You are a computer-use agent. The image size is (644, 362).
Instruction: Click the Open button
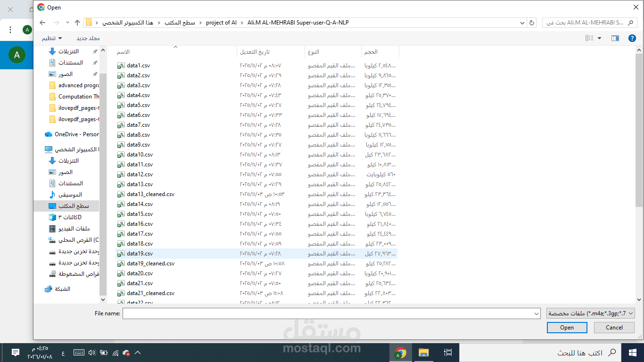567,328
